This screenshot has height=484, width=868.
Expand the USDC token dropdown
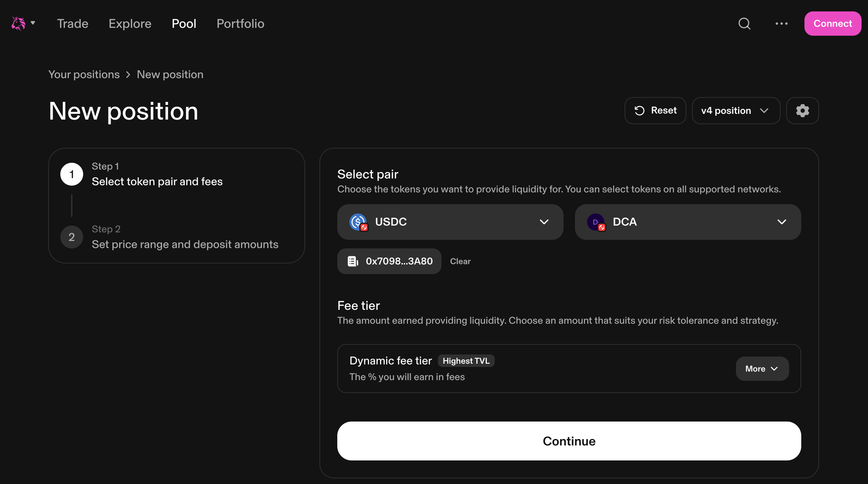[x=544, y=222]
